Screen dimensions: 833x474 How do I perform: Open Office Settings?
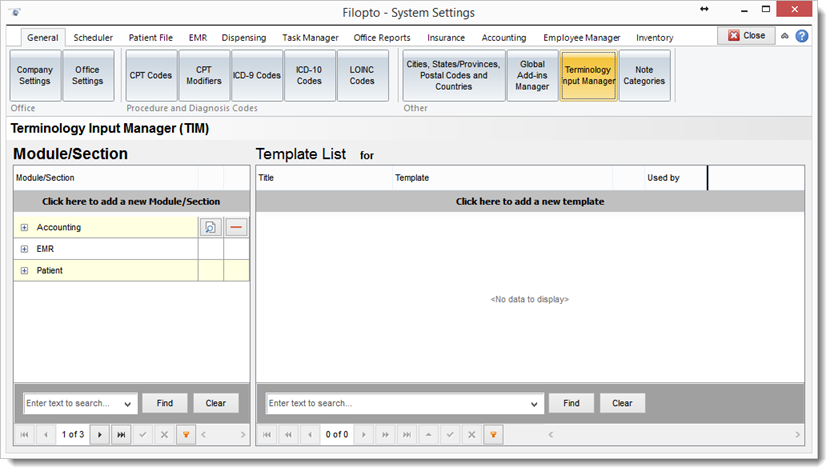88,75
